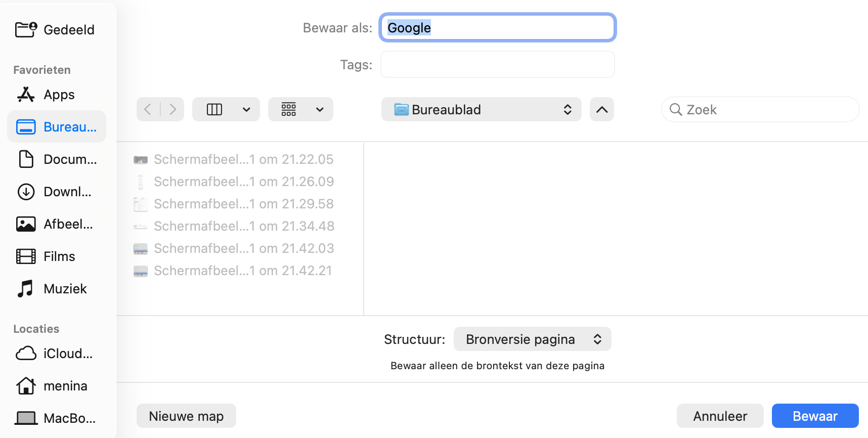Screen dimensions: 868x438
Task: Change the Structuur to another format
Action: [532, 339]
